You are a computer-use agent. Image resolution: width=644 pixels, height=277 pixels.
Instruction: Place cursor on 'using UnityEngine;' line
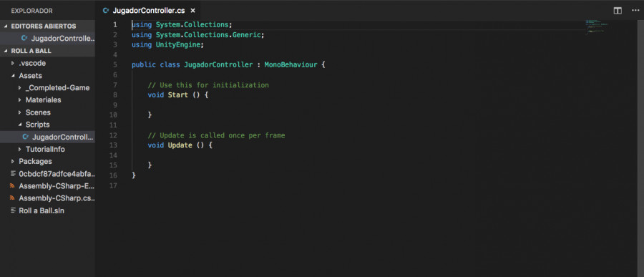tap(167, 44)
